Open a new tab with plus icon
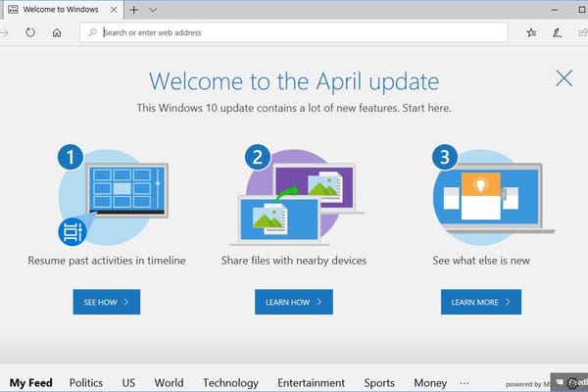 tap(134, 10)
